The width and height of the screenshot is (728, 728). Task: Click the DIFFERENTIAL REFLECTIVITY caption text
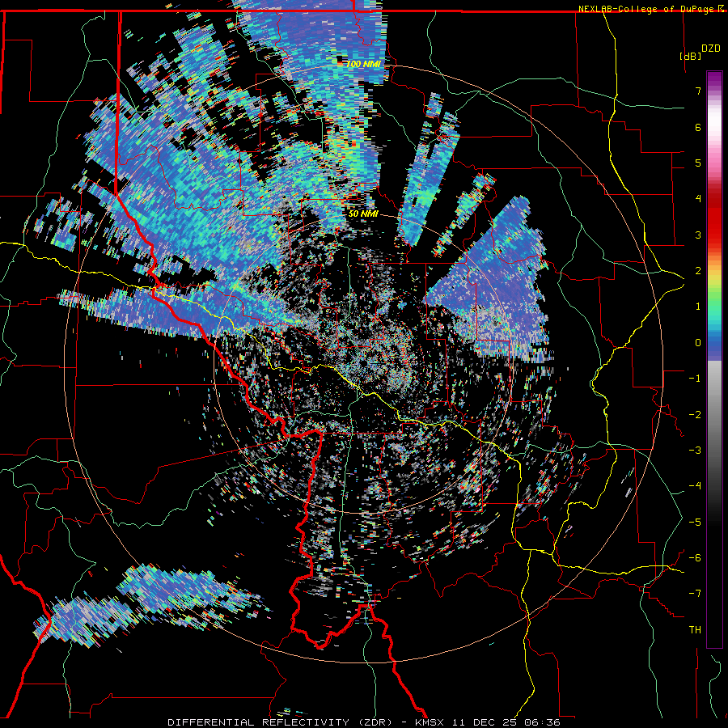(258, 722)
